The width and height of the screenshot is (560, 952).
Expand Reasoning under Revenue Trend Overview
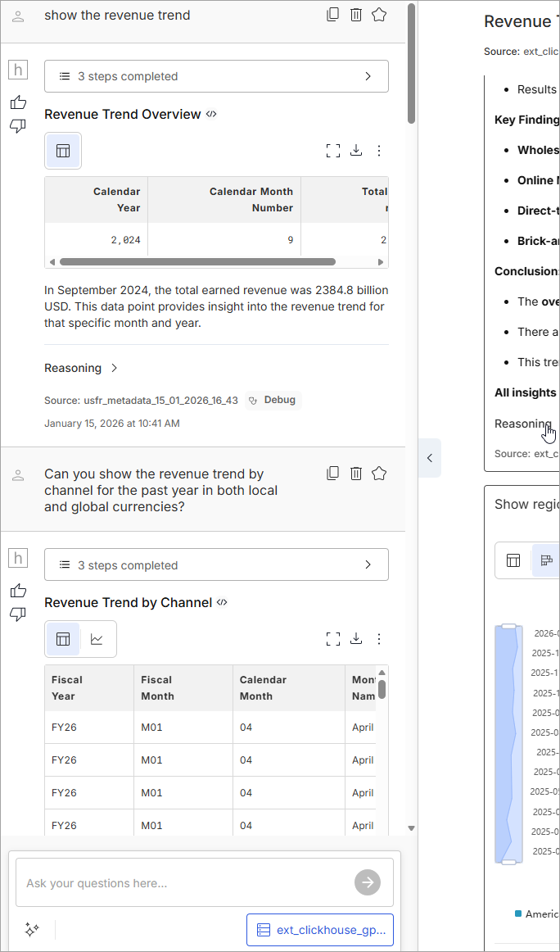click(81, 368)
